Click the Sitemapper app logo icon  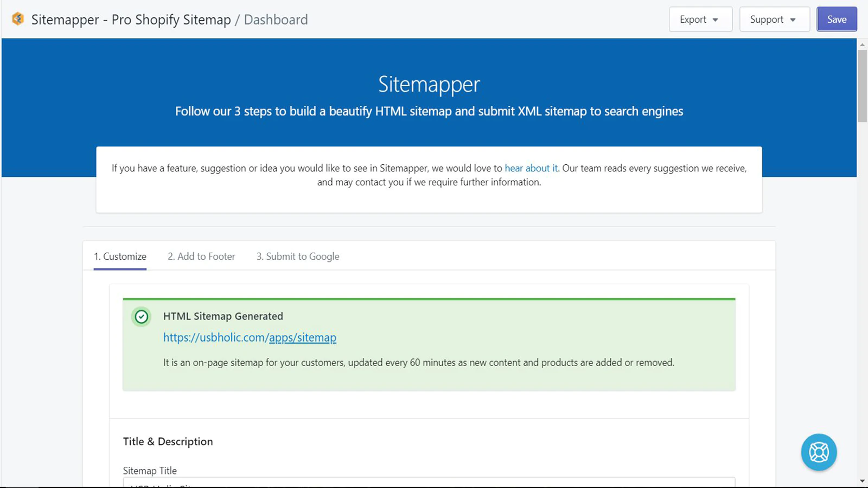point(18,19)
